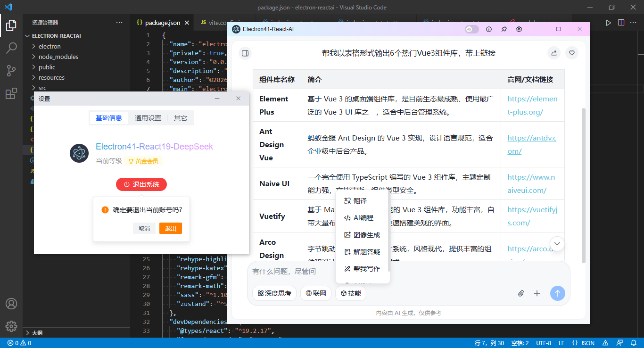
Task: Open settings gear in the AI window title bar
Action: [x=519, y=29]
